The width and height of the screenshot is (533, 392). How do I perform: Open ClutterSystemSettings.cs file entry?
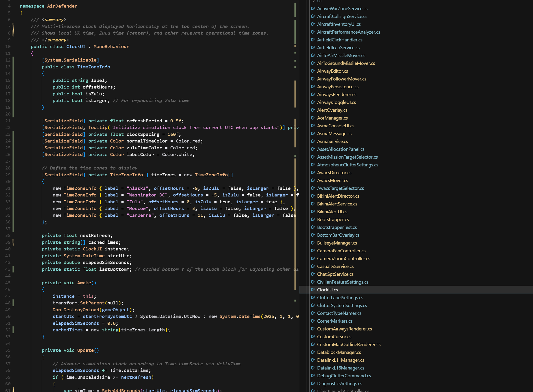[x=342, y=305]
